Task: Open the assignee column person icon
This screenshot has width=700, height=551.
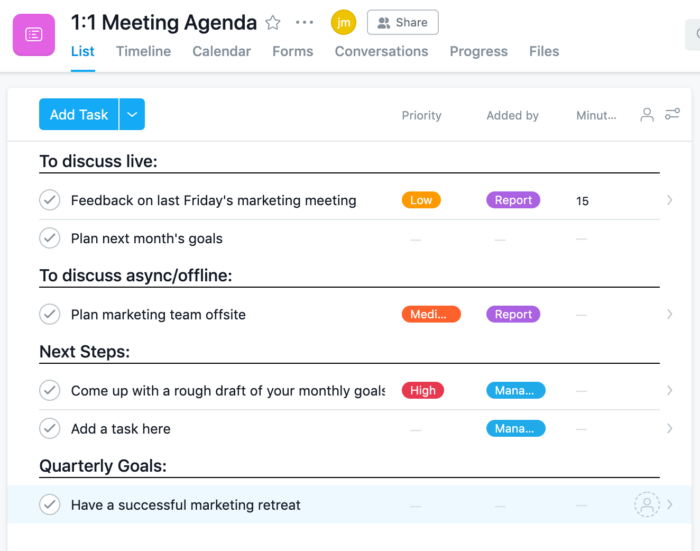Action: (x=647, y=115)
